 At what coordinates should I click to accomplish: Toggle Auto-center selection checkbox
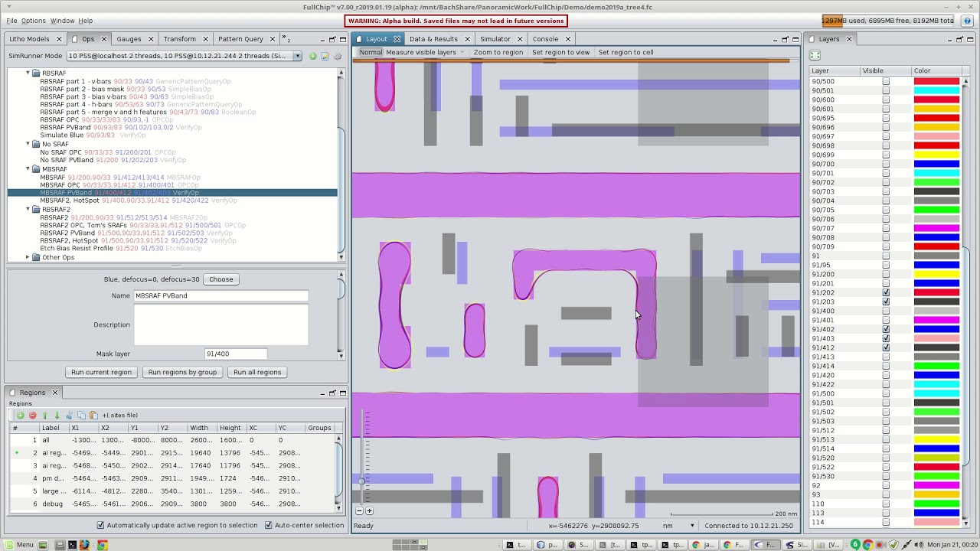pos(268,525)
